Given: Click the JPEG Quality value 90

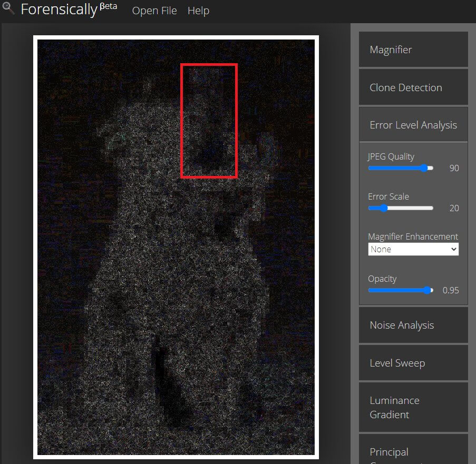Looking at the screenshot, I should point(454,168).
